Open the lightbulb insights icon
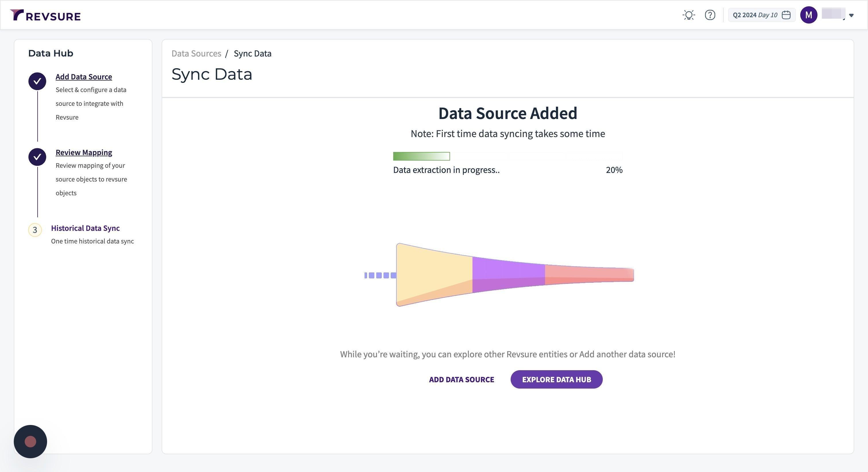 (x=689, y=15)
